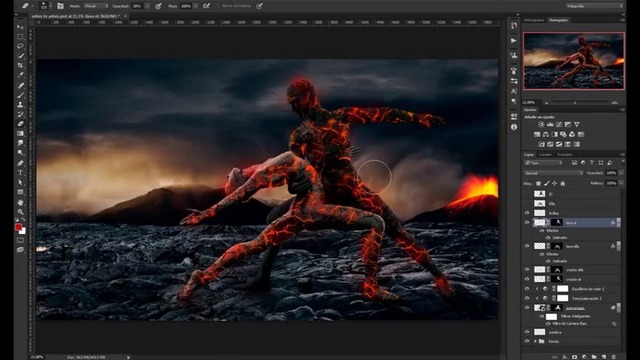Viewport: 640px width, 360px height.
Task: Switch to the Canales tab
Action: click(545, 155)
